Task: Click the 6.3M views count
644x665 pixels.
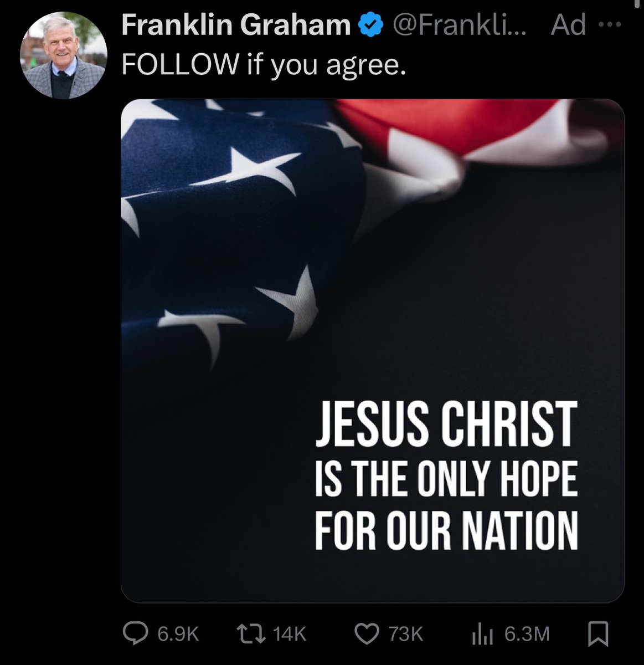Action: click(x=527, y=634)
